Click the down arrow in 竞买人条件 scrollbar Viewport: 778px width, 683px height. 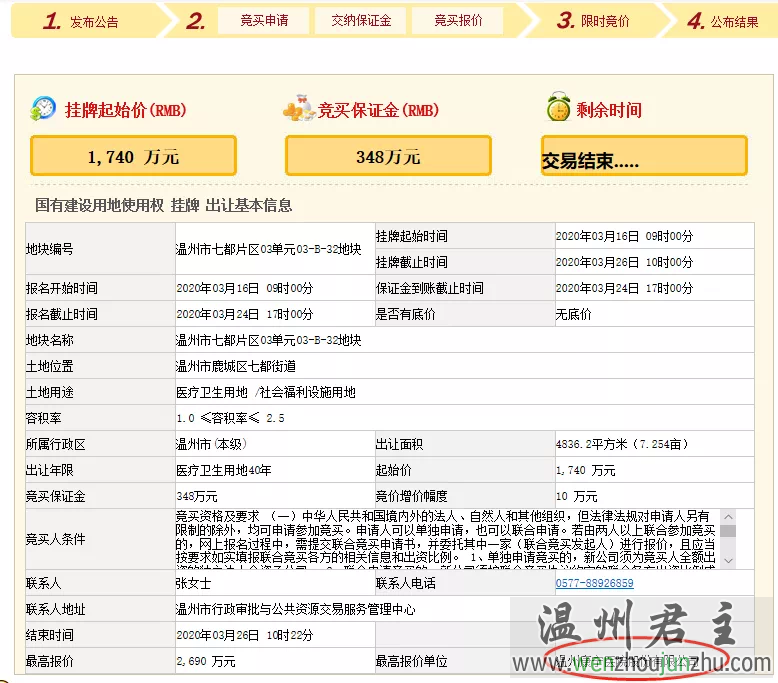point(728,562)
